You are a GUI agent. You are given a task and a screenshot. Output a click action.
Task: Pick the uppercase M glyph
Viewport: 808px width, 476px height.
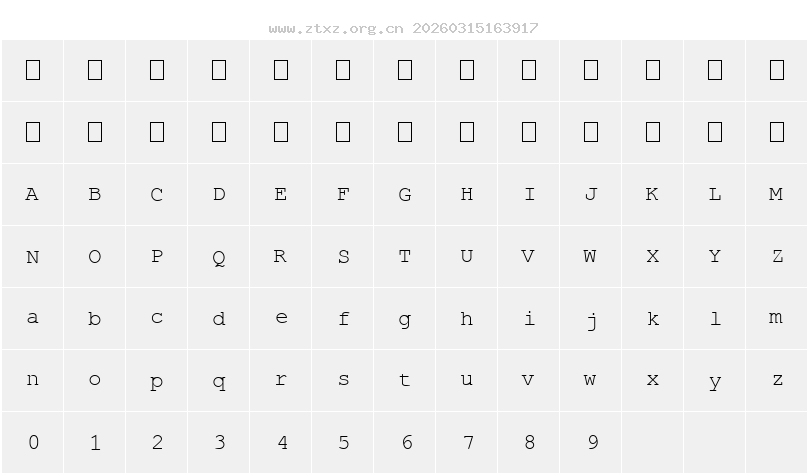click(776, 195)
